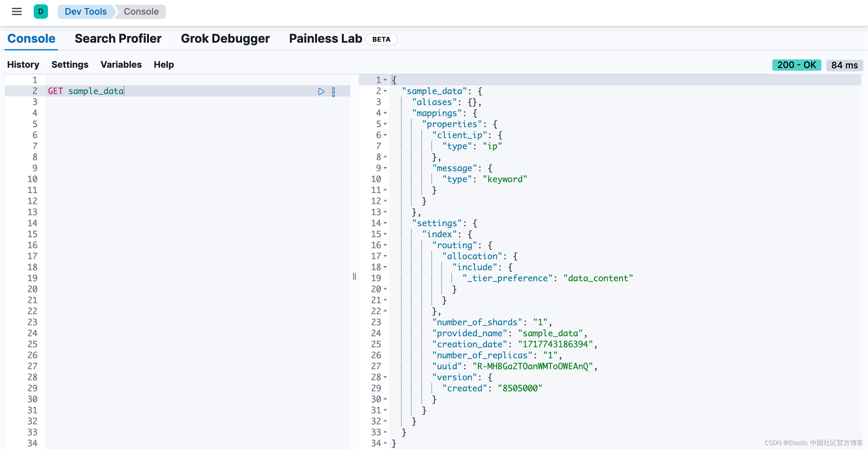Screen dimensions: 868x449
Task: Collapse the settings block on line 14
Action: pyautogui.click(x=385, y=223)
